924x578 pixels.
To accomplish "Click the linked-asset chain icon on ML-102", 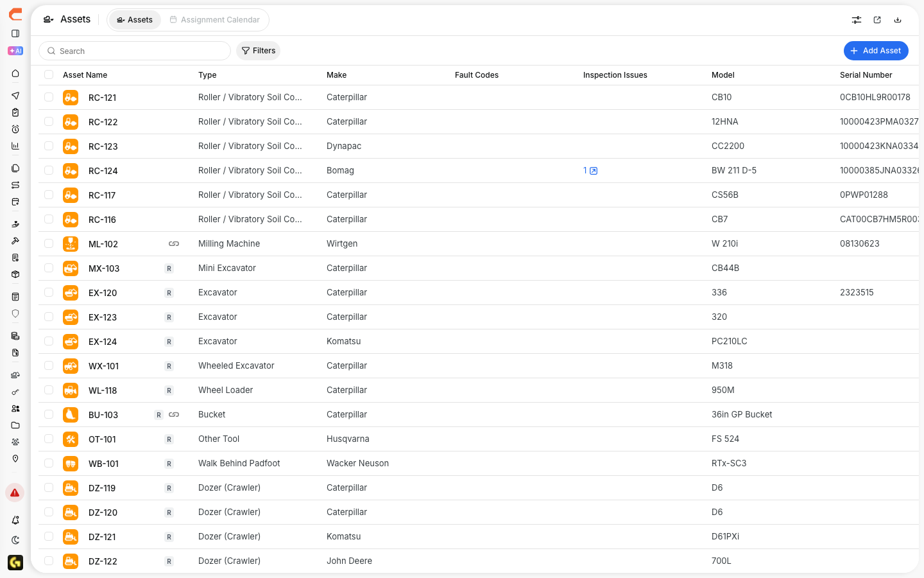I will click(x=174, y=244).
